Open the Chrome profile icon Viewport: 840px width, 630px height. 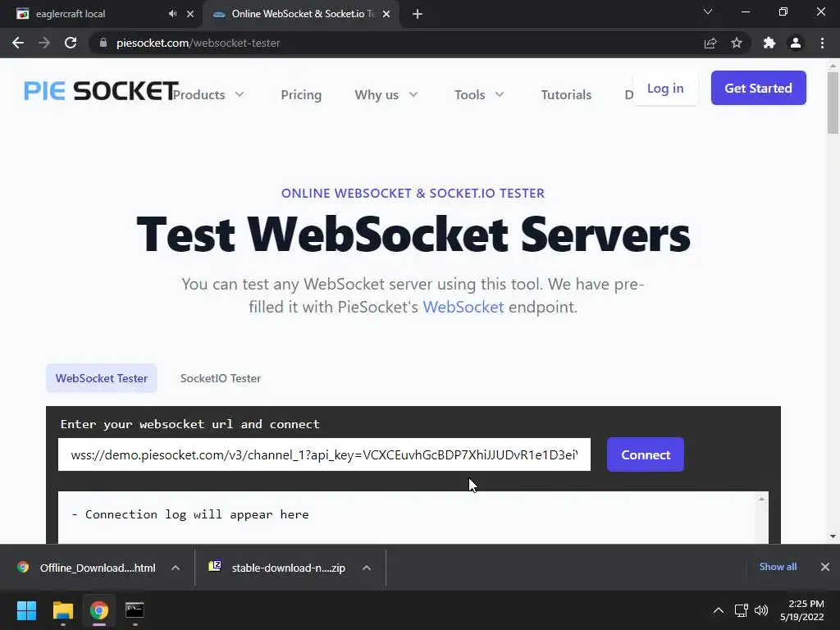pyautogui.click(x=796, y=43)
